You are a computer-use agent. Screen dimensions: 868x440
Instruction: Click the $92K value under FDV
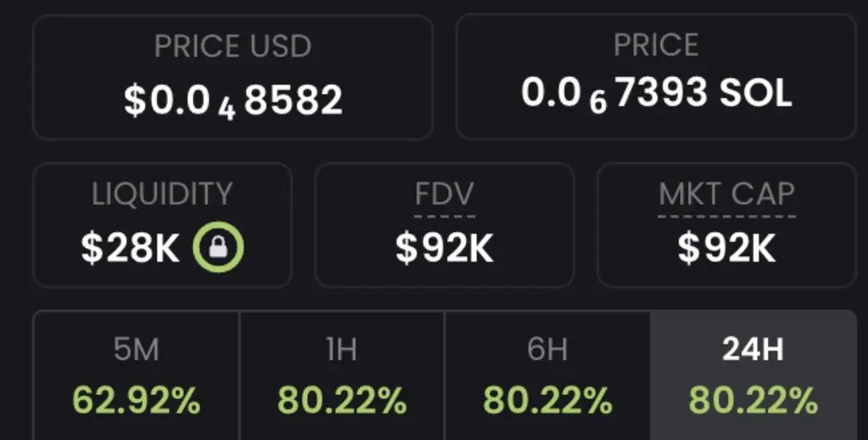(x=444, y=249)
